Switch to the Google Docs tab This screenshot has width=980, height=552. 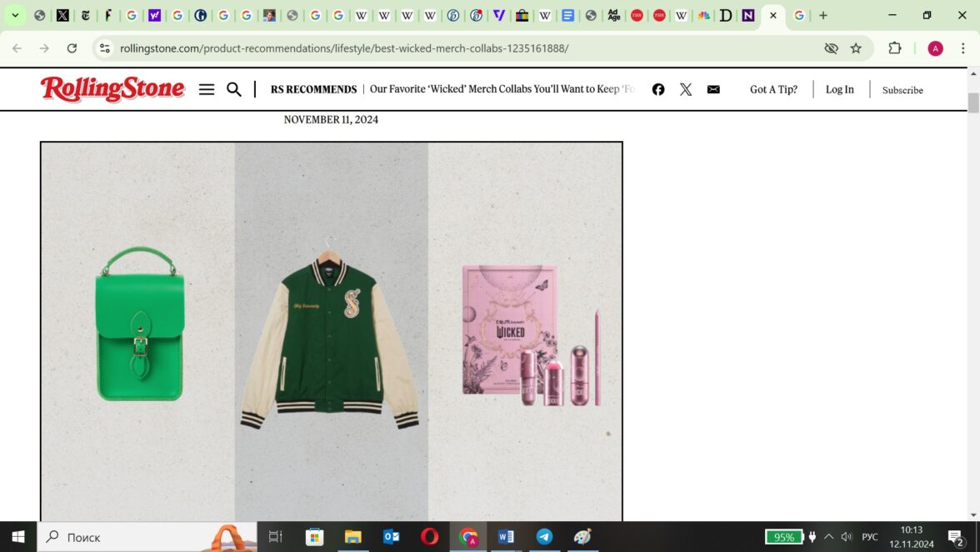(567, 16)
